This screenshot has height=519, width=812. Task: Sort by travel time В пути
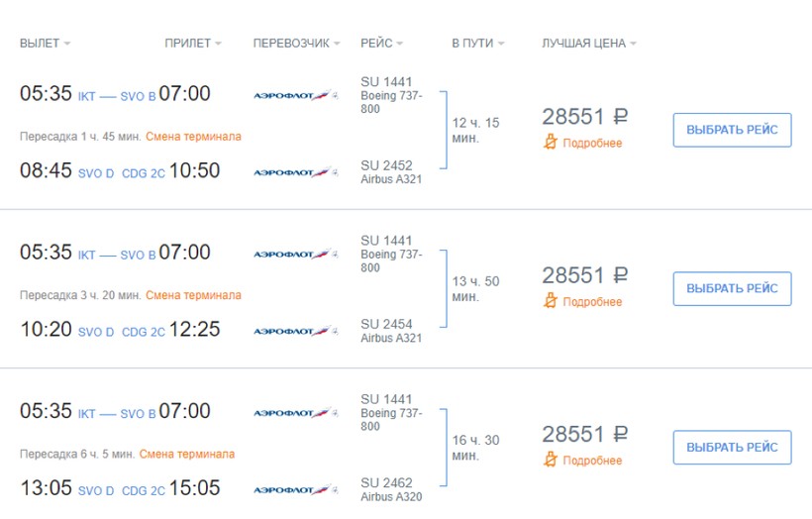pos(477,44)
